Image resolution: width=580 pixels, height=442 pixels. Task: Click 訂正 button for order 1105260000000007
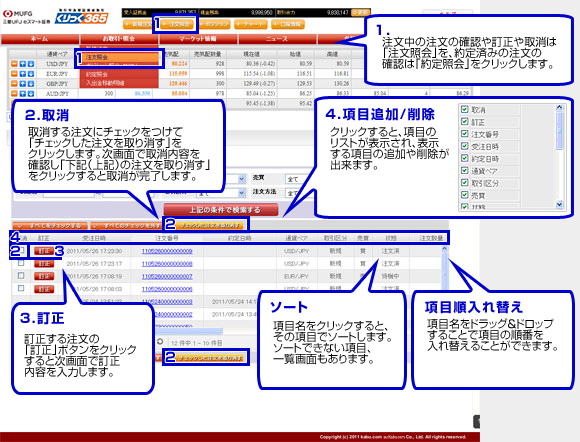(x=44, y=276)
